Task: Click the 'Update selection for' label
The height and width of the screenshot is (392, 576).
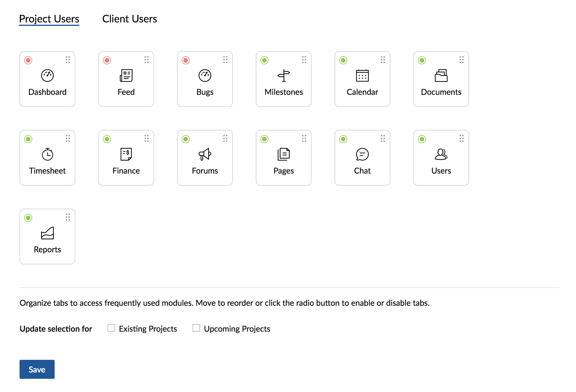Action: click(x=56, y=329)
